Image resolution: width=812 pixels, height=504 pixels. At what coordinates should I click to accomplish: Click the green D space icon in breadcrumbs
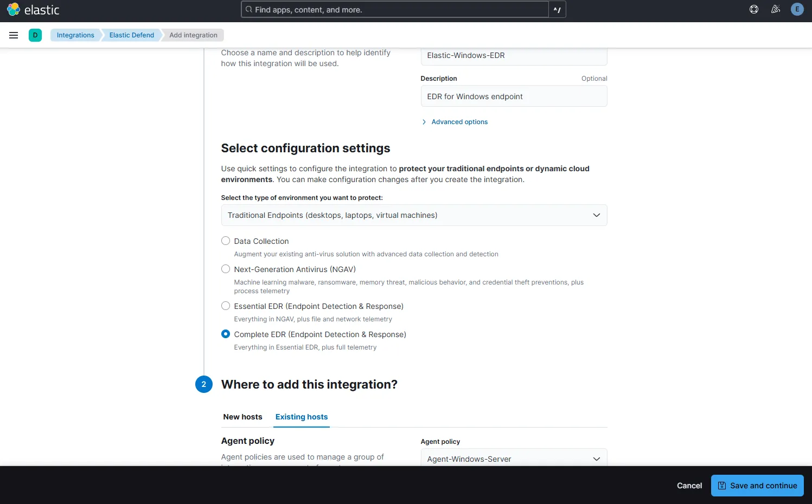point(35,35)
